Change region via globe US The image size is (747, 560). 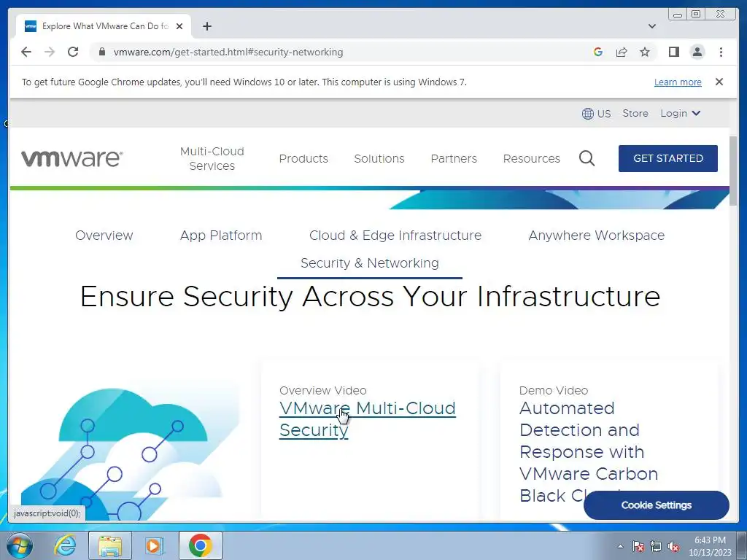click(x=596, y=113)
